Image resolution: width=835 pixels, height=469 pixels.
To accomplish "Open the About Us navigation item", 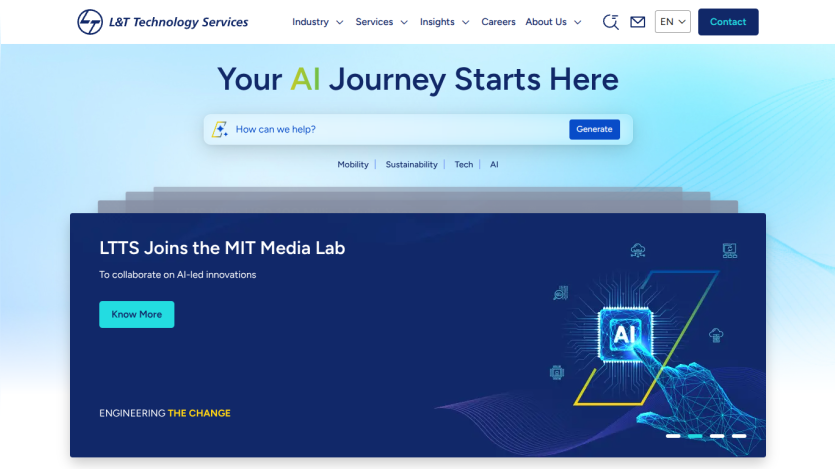I will 546,22.
